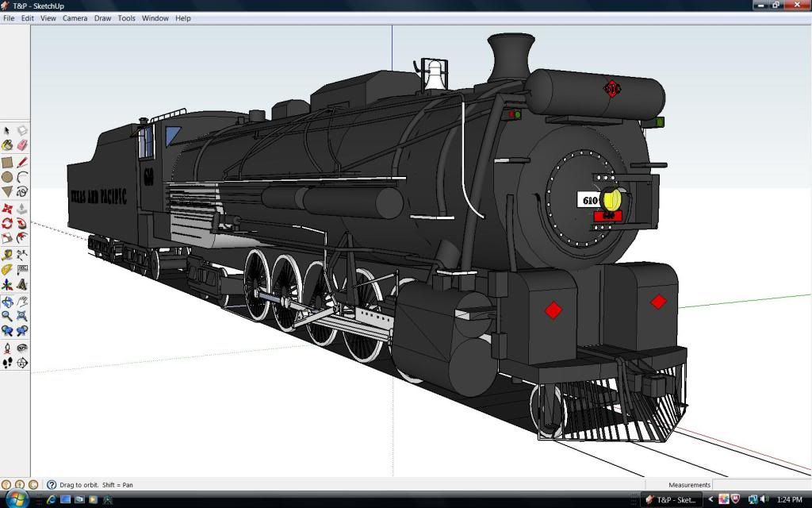Click the Show Desktop Quick Launch icon
812x508 pixels.
[x=65, y=500]
